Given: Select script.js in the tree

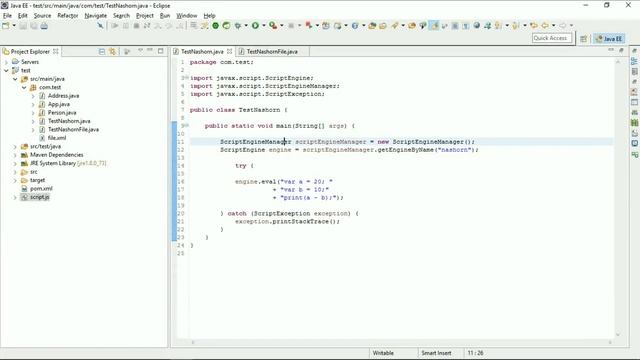Looking at the screenshot, I should (40, 197).
